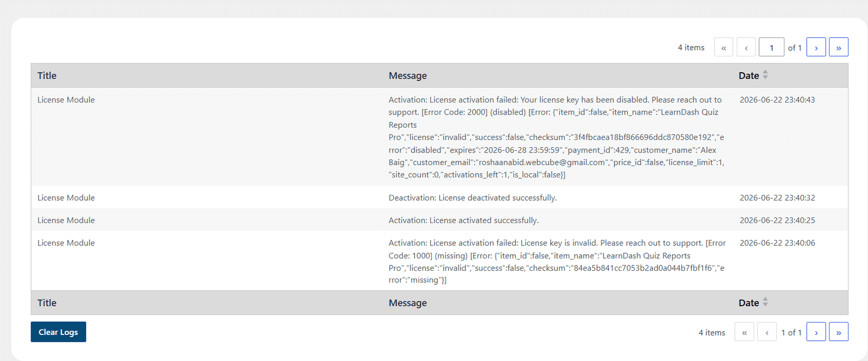
Task: Jump to last page in bottom pagination
Action: pos(839,332)
